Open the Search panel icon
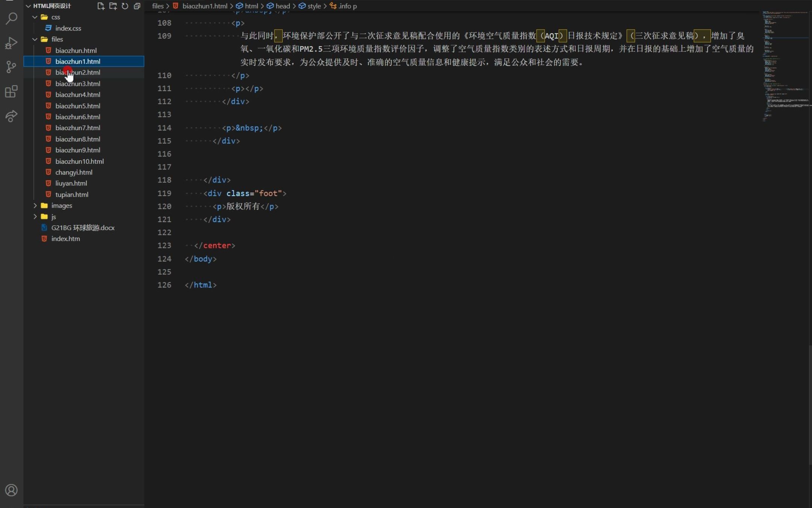812x508 pixels. click(11, 18)
